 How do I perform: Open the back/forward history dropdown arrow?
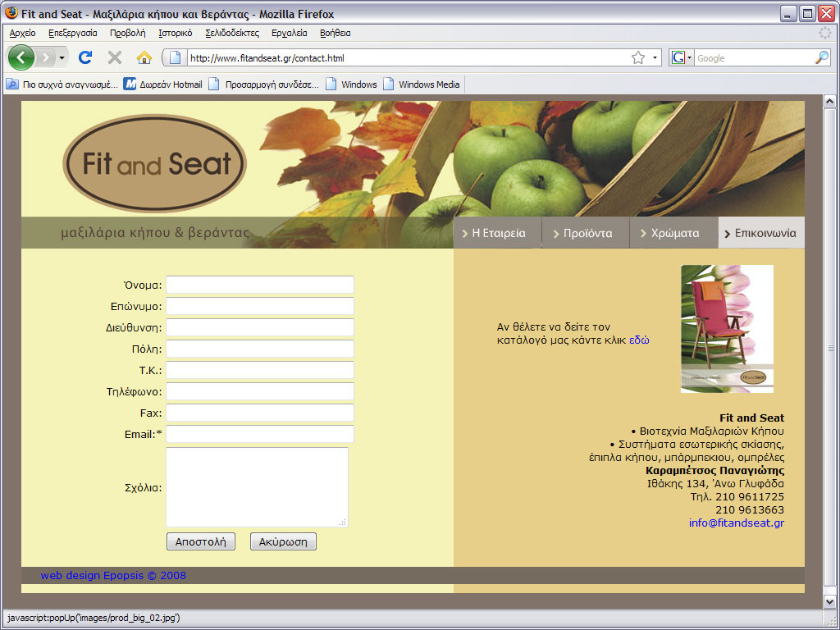click(x=62, y=57)
